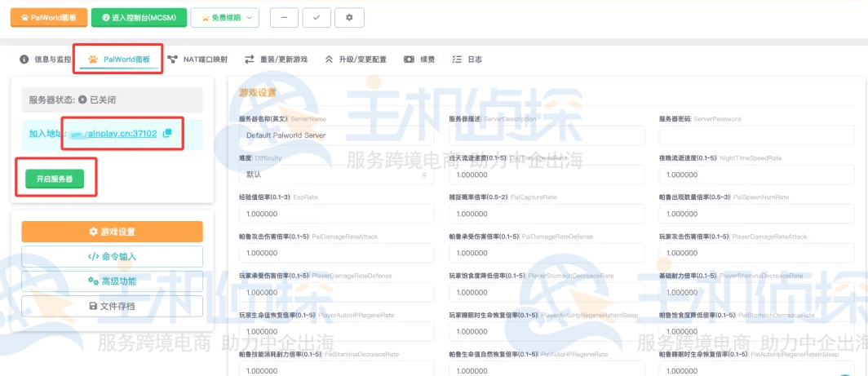Click the PlayerDamageRateDefense input field

[337, 292]
